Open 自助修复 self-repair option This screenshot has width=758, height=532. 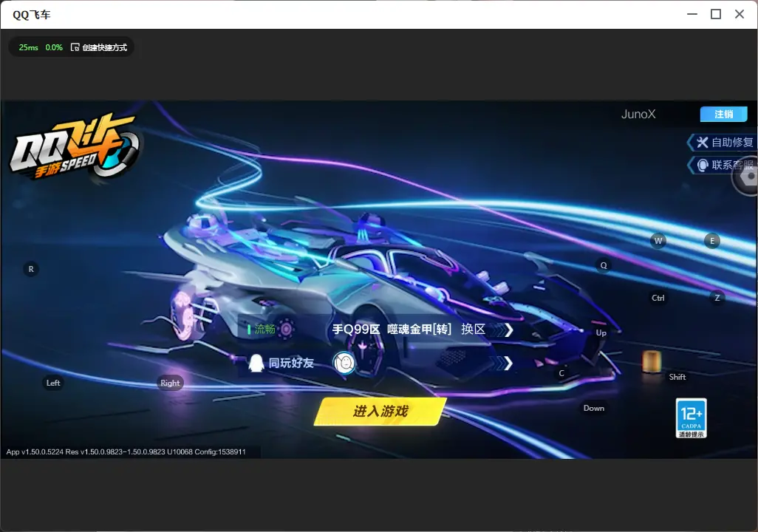(x=722, y=142)
